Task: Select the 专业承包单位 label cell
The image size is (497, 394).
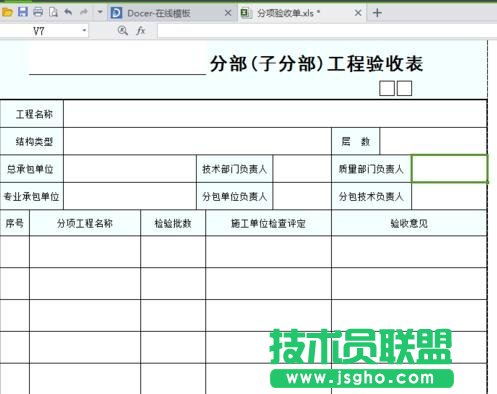Action: click(32, 196)
